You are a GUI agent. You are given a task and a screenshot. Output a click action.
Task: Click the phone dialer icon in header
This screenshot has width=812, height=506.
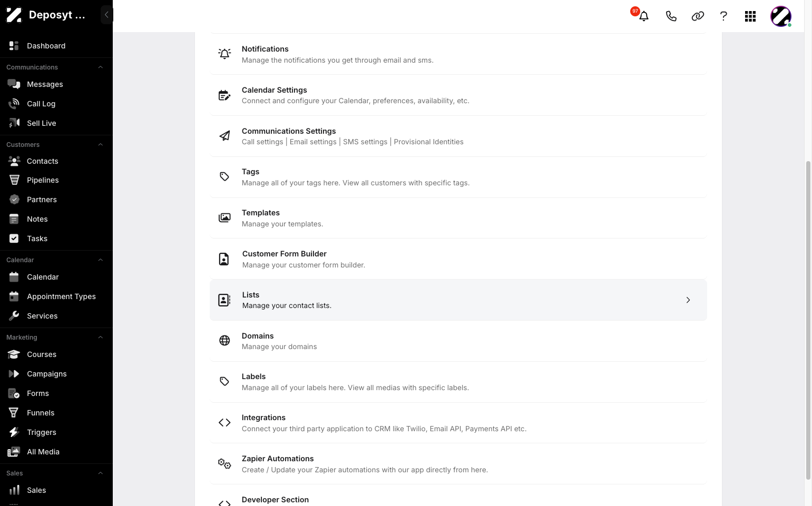coord(671,16)
